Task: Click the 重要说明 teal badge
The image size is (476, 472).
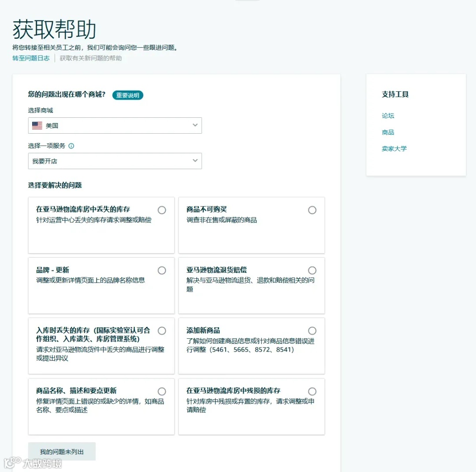Action: click(127, 95)
